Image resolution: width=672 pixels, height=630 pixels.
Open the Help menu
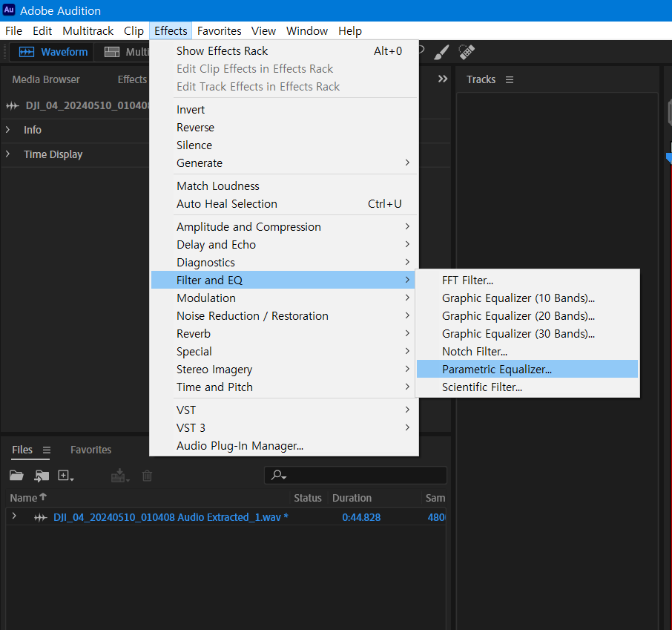[x=350, y=31]
